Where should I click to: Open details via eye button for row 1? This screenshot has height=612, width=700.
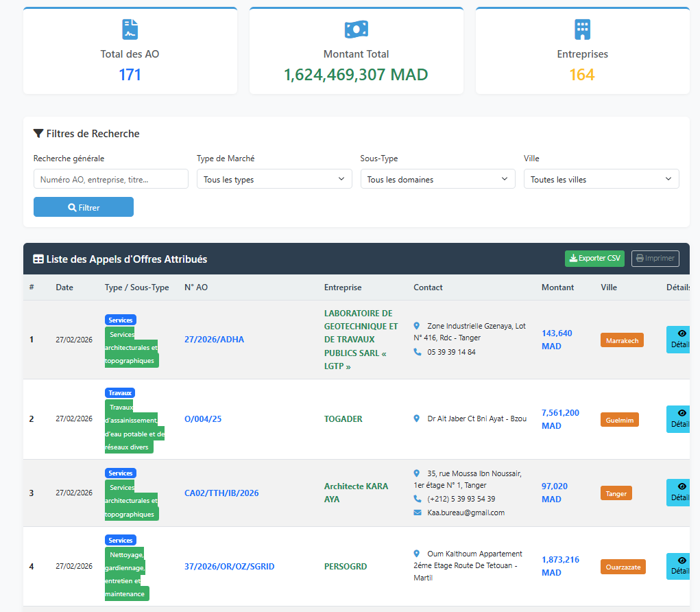tap(681, 340)
